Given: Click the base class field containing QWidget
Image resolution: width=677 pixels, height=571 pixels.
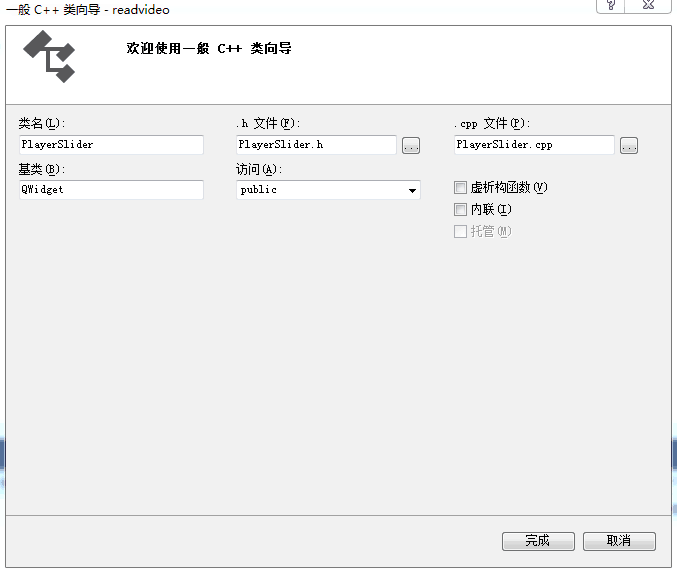Looking at the screenshot, I should [111, 190].
